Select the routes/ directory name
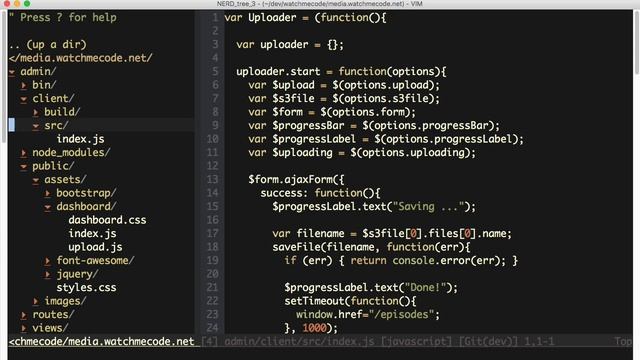640x360 pixels. click(x=53, y=314)
